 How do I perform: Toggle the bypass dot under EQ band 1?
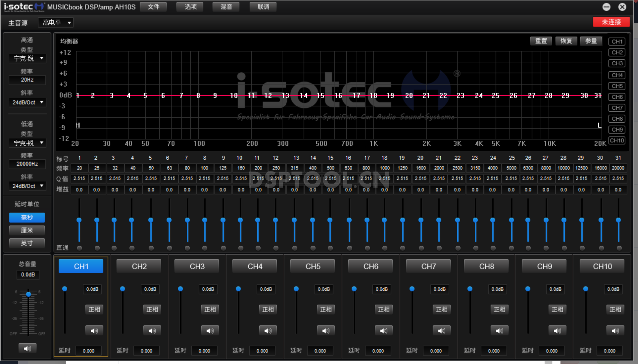point(79,248)
